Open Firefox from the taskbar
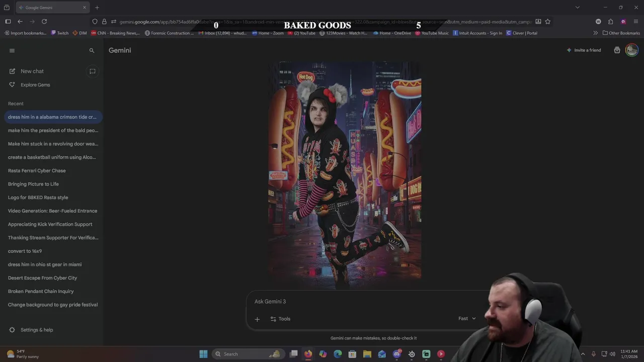 308,354
